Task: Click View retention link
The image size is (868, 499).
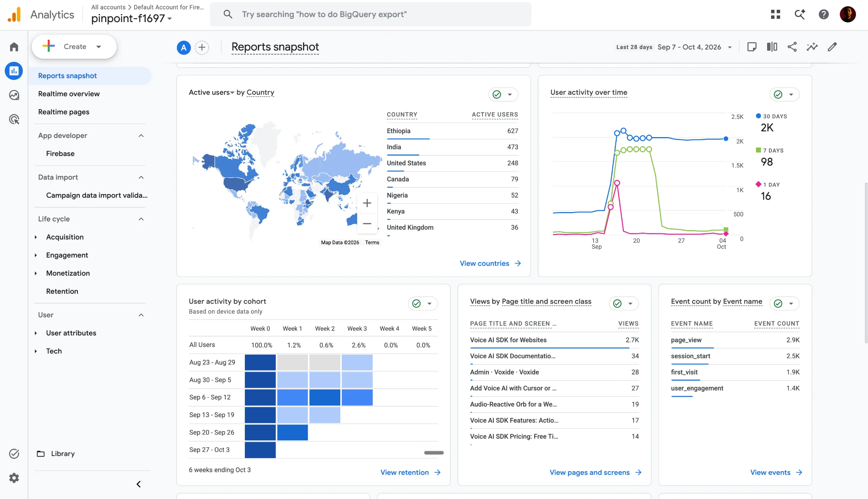Action: (410, 473)
